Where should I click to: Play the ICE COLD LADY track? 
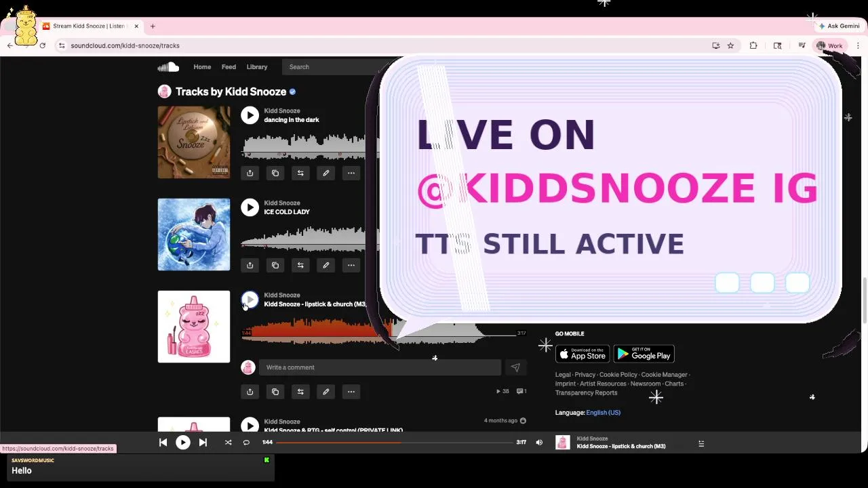point(250,207)
